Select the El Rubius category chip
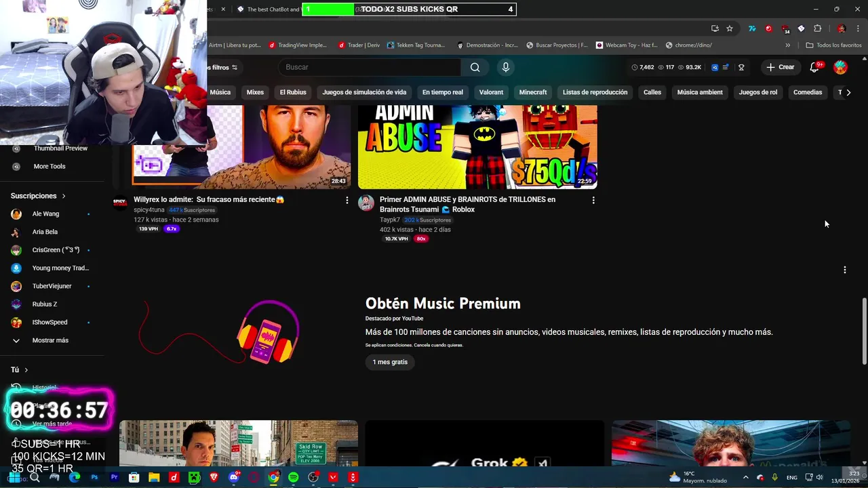 click(x=293, y=92)
